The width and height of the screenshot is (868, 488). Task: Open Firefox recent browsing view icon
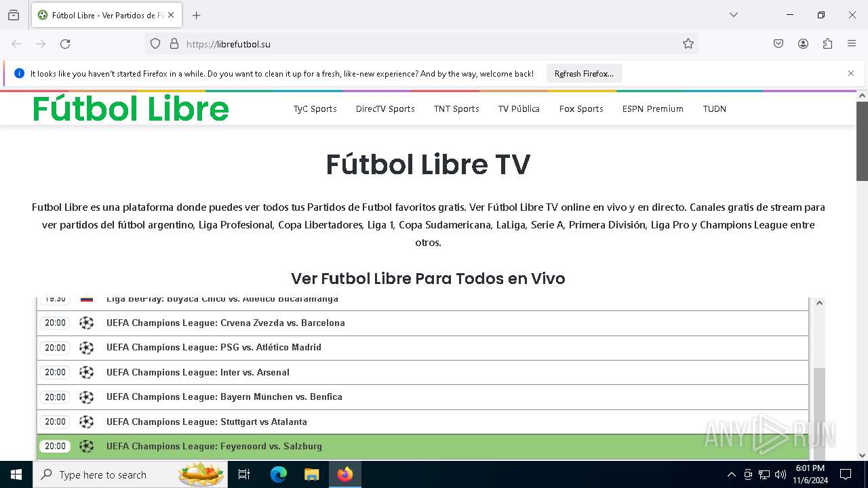tap(14, 15)
